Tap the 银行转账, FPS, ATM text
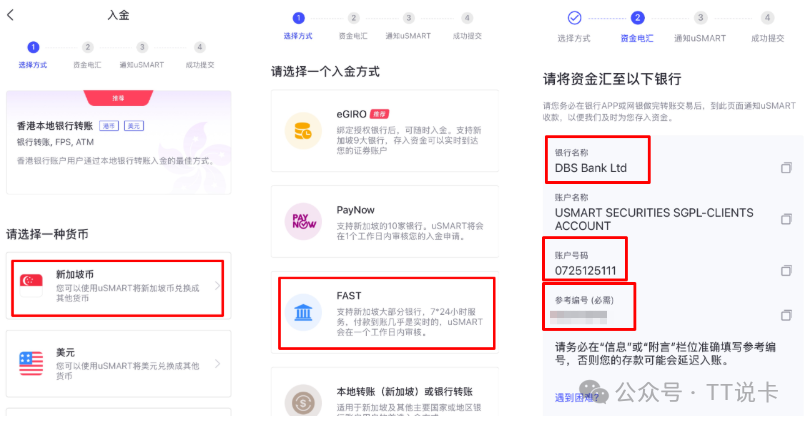This screenshot has height=424, width=804. click(x=55, y=142)
